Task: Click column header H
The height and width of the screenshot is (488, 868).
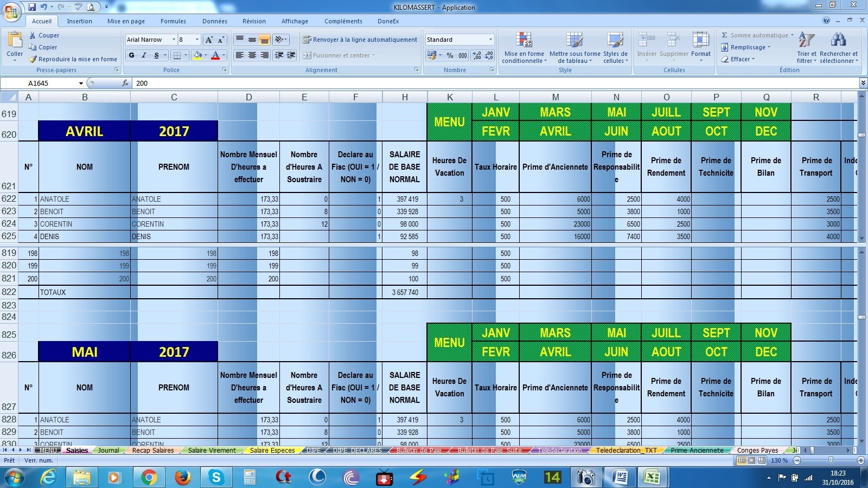Action: coord(405,97)
